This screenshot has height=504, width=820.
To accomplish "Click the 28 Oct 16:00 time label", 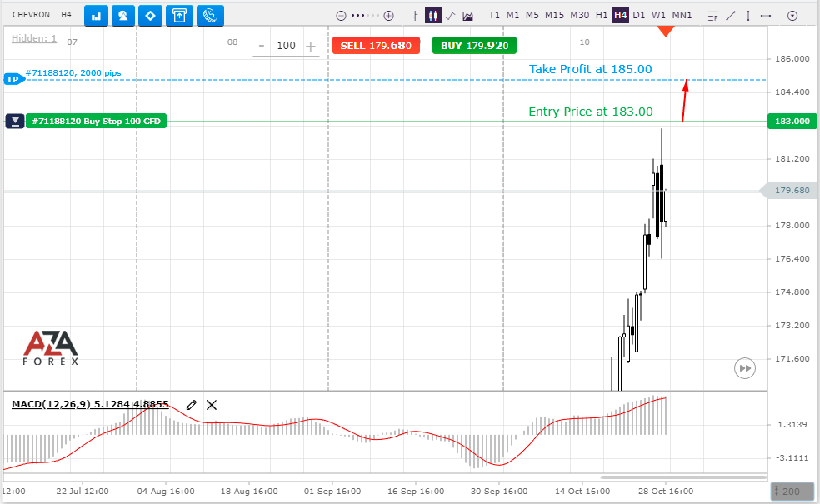I will click(x=666, y=492).
